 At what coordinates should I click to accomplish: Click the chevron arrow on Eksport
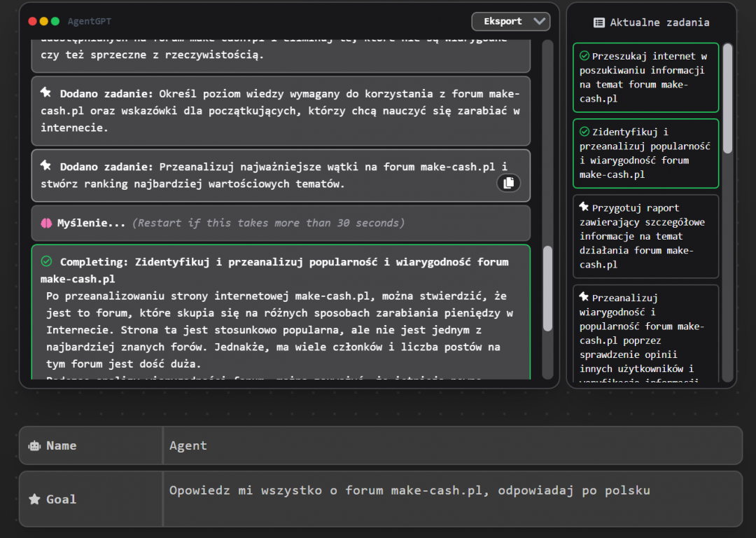coord(539,21)
